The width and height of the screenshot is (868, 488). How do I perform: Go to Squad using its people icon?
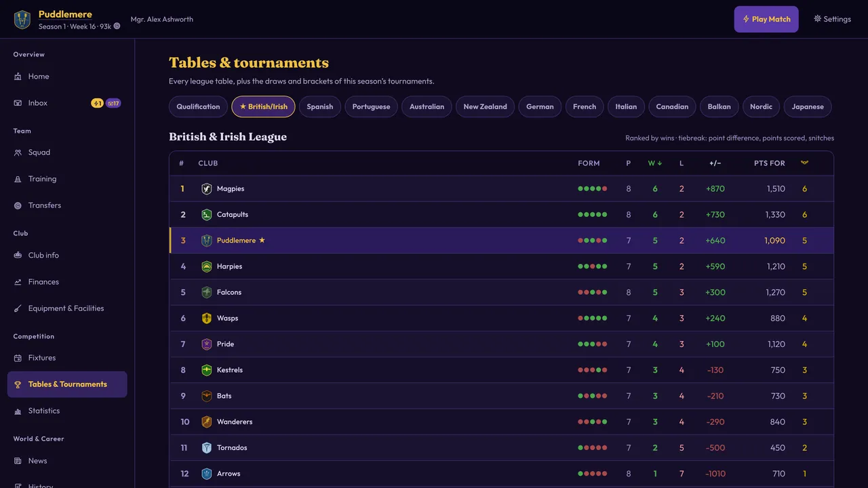(18, 152)
